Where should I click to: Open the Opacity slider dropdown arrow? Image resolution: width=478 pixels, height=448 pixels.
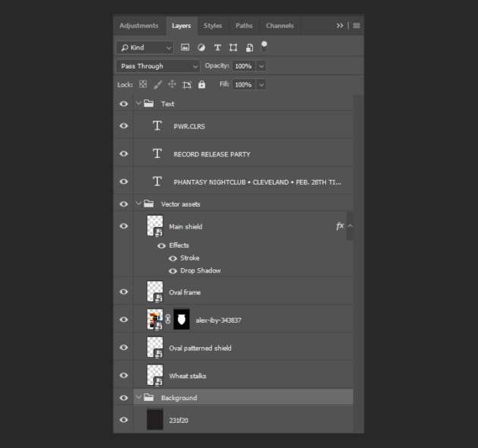tap(261, 66)
